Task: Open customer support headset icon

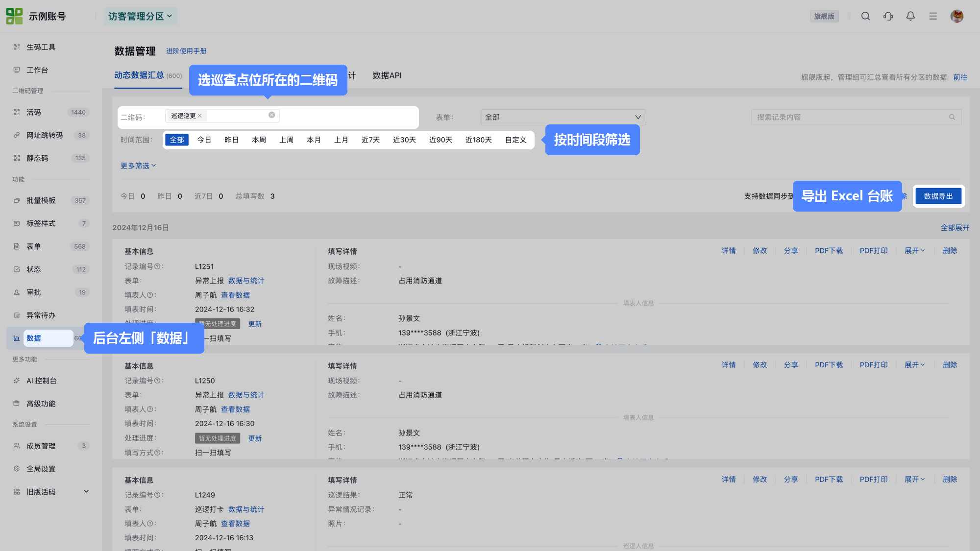Action: click(x=888, y=16)
